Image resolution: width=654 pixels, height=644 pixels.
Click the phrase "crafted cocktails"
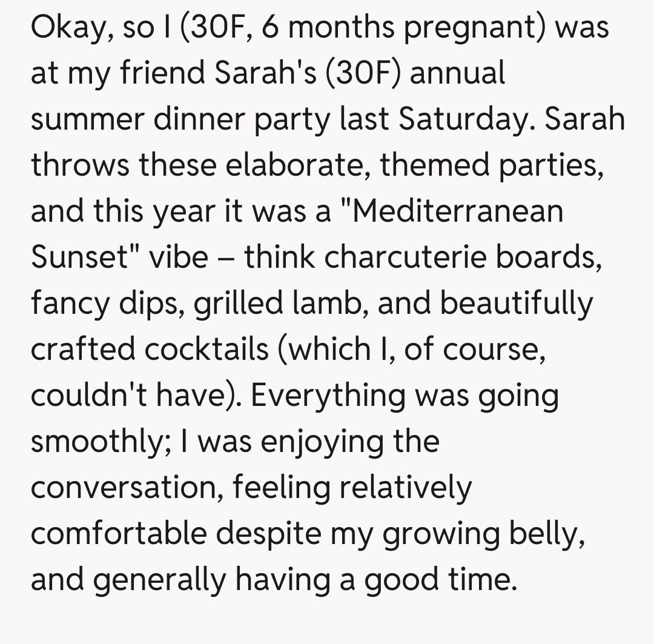click(x=150, y=348)
